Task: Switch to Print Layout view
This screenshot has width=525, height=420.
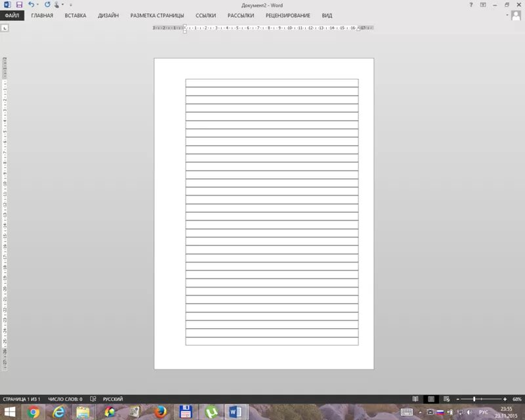Action: click(x=431, y=399)
